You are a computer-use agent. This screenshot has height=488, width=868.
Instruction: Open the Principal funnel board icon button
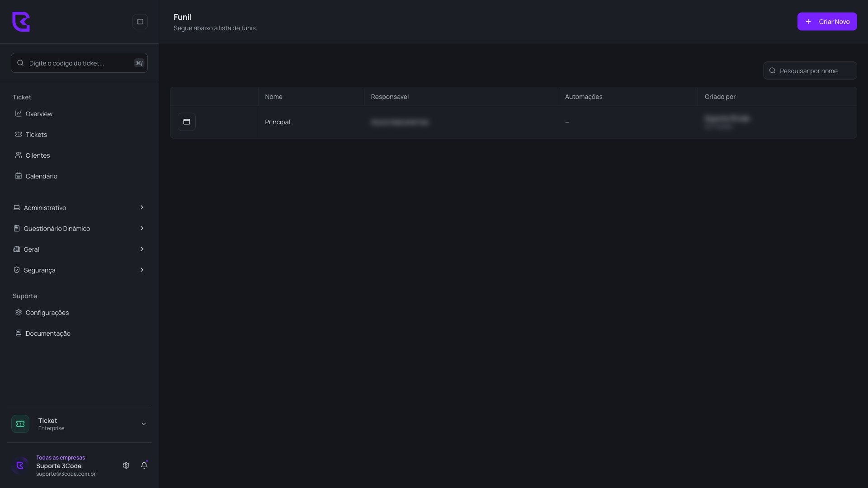pos(187,122)
